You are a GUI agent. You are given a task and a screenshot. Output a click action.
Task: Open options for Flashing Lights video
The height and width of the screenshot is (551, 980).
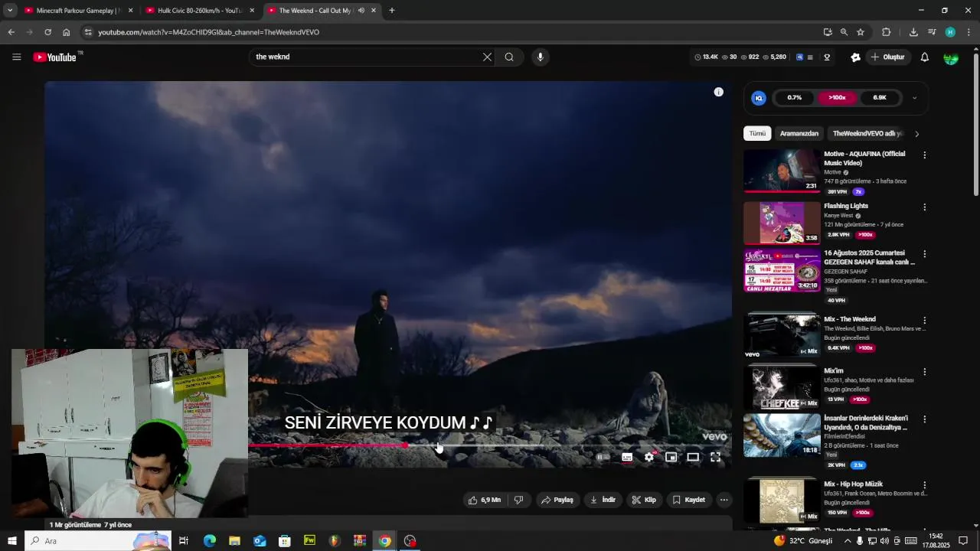pyautogui.click(x=924, y=207)
